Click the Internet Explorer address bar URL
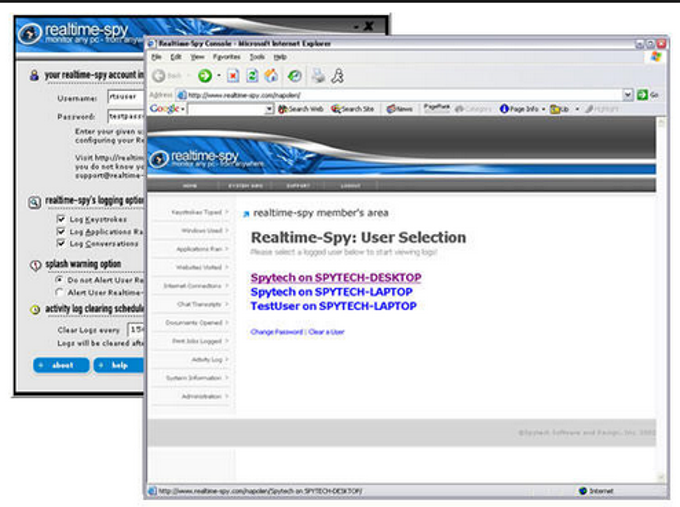The height and width of the screenshot is (507, 680). click(x=244, y=95)
